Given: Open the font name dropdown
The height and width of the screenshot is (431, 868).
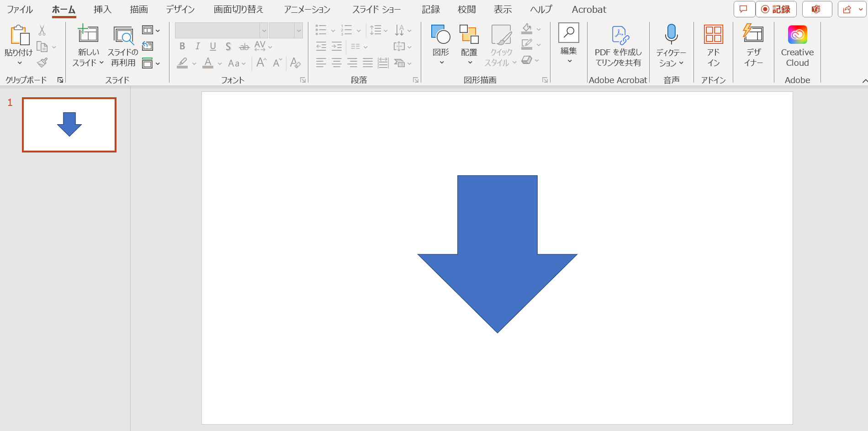Looking at the screenshot, I should pyautogui.click(x=264, y=30).
